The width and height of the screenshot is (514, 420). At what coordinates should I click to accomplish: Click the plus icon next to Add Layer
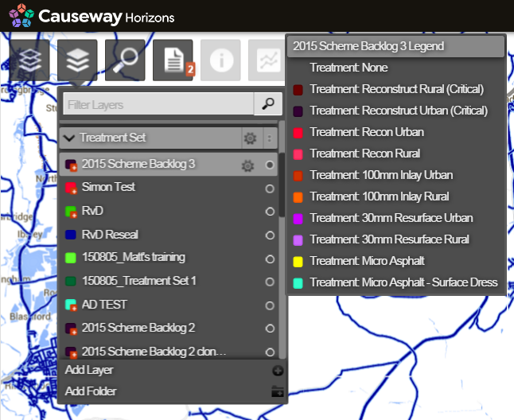coord(277,371)
